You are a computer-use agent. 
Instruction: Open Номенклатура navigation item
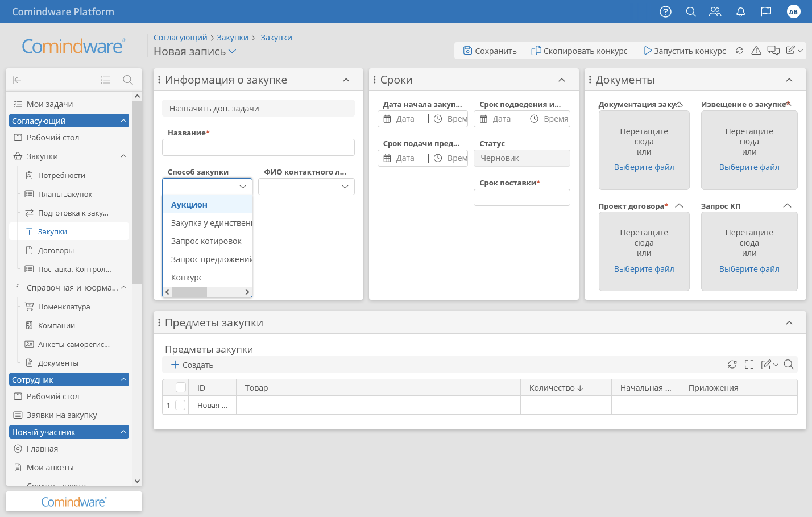tap(64, 307)
